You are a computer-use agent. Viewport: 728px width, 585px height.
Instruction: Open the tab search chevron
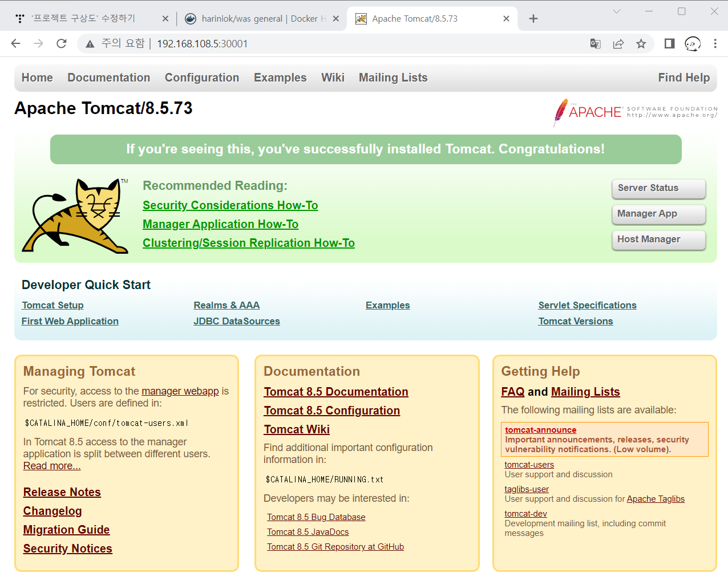tap(617, 11)
